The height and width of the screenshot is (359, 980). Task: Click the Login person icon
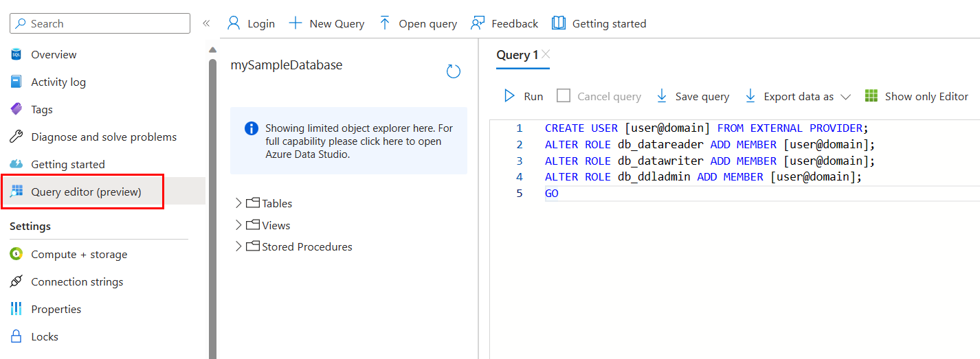(x=234, y=23)
